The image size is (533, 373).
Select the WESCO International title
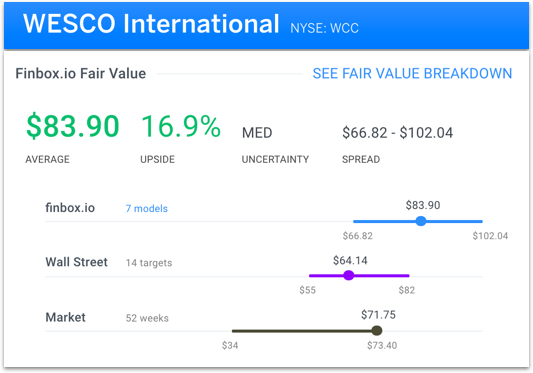coord(151,24)
